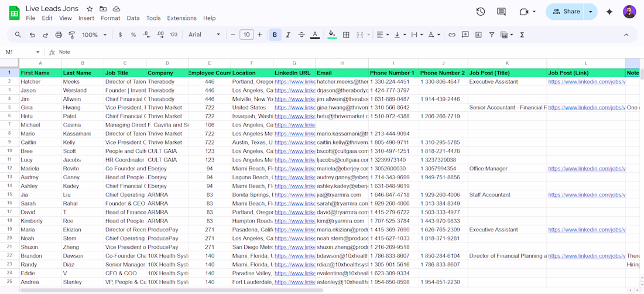Open the account profile picture

[x=629, y=12]
